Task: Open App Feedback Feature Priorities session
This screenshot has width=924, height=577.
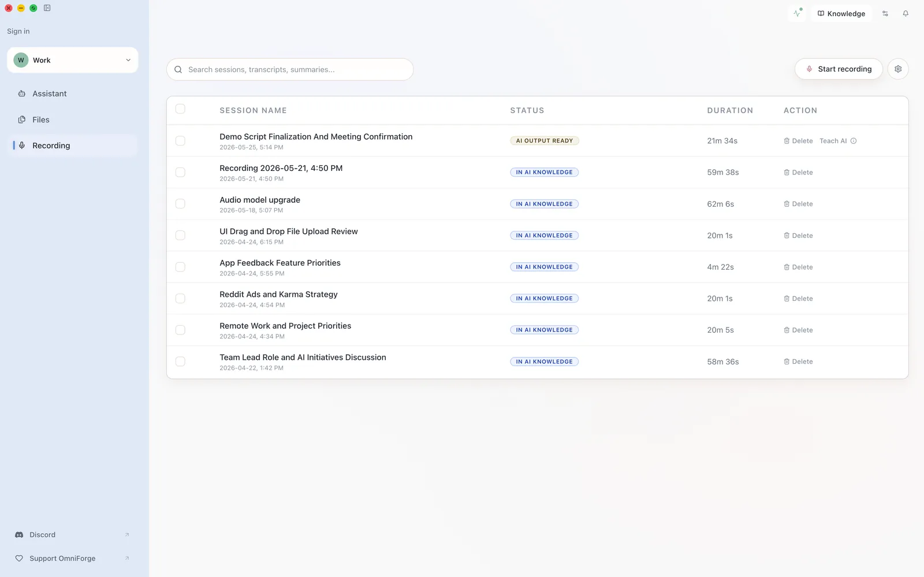Action: pos(280,263)
